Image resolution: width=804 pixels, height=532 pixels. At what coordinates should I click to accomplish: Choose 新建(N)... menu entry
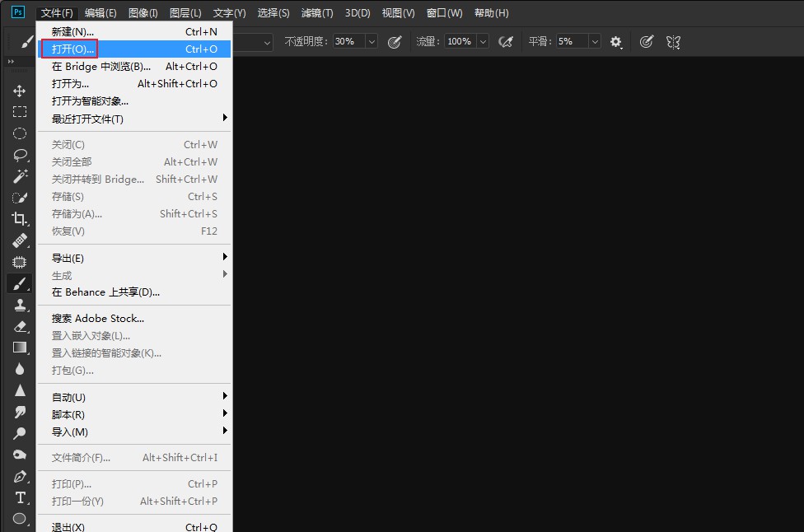[x=72, y=32]
